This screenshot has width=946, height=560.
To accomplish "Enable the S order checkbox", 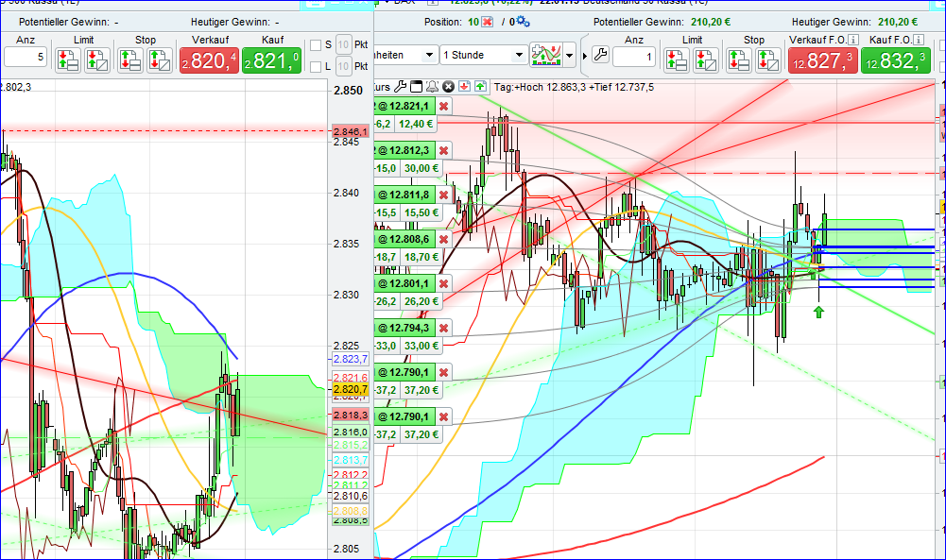I will [x=316, y=45].
